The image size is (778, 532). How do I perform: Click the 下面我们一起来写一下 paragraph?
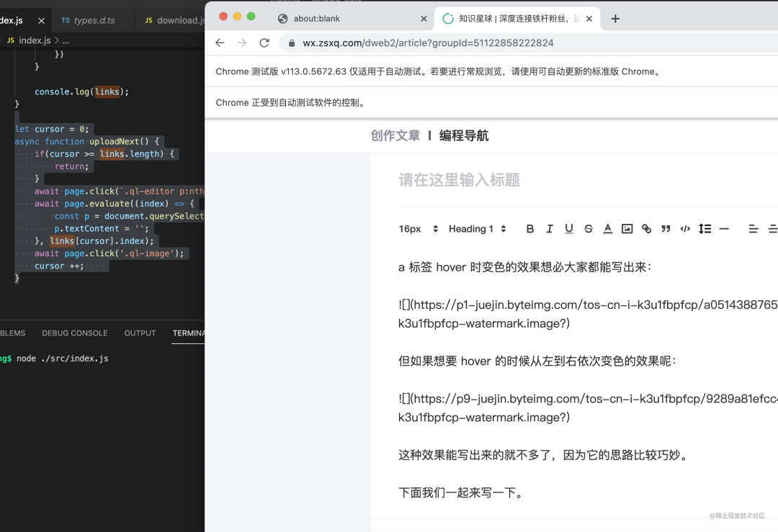click(x=461, y=493)
